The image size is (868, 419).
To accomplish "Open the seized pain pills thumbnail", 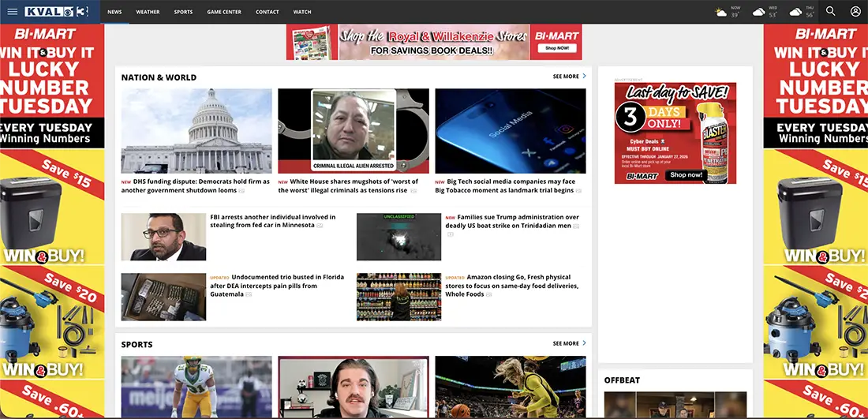I will tap(163, 297).
